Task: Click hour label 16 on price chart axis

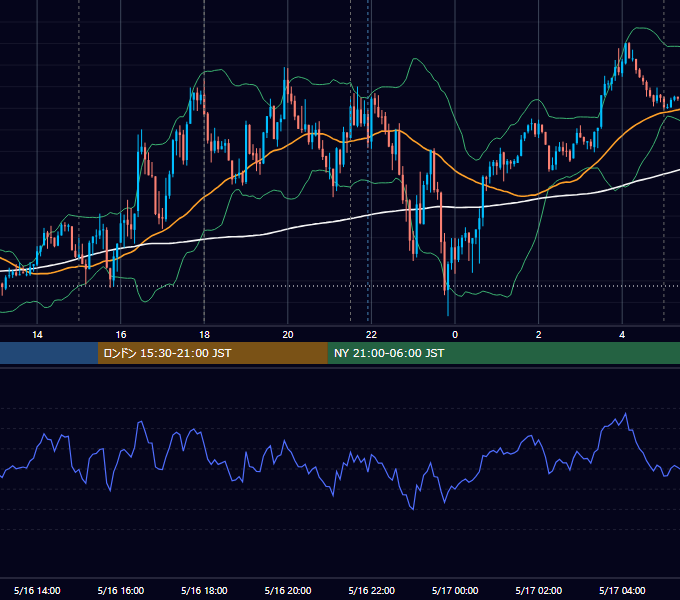Action: click(121, 335)
